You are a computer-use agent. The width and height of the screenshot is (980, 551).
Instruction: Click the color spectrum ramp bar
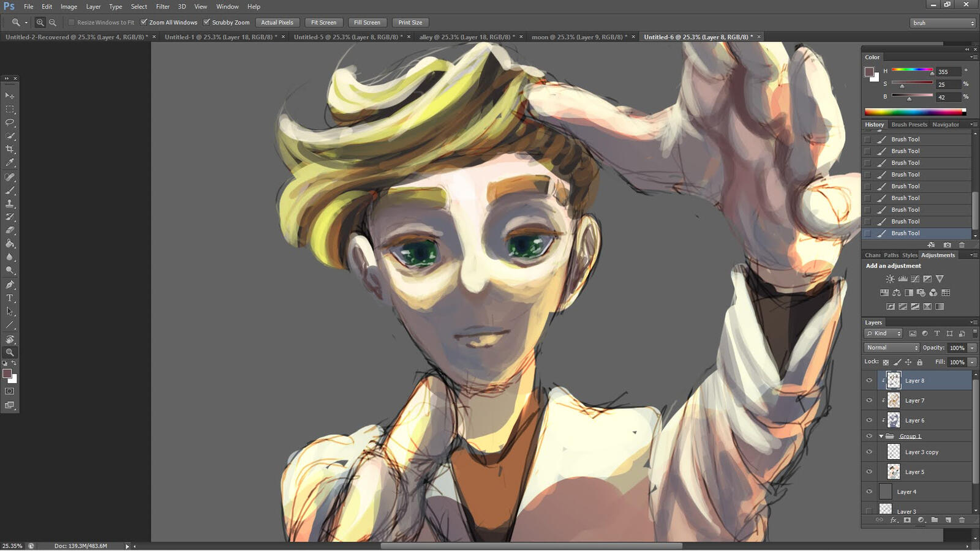[x=914, y=112]
